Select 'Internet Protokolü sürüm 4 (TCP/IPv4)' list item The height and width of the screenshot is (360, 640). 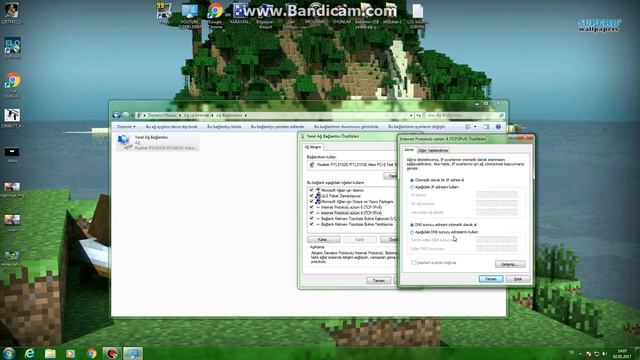click(351, 213)
